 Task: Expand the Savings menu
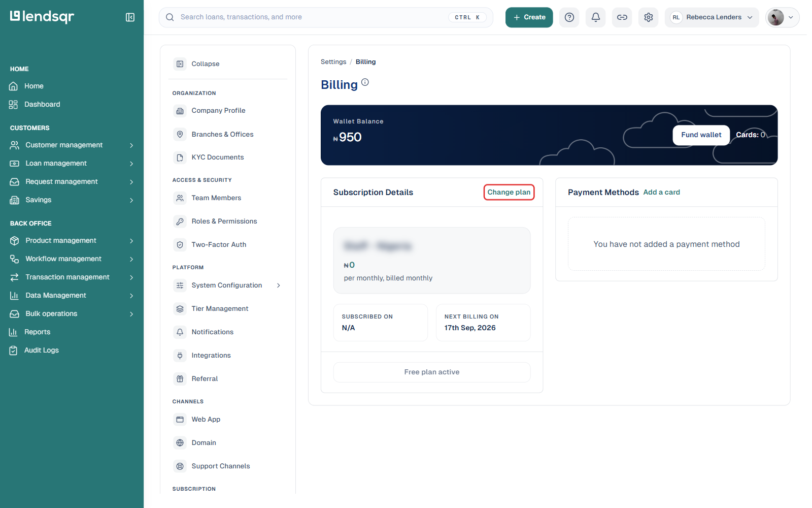[72, 200]
